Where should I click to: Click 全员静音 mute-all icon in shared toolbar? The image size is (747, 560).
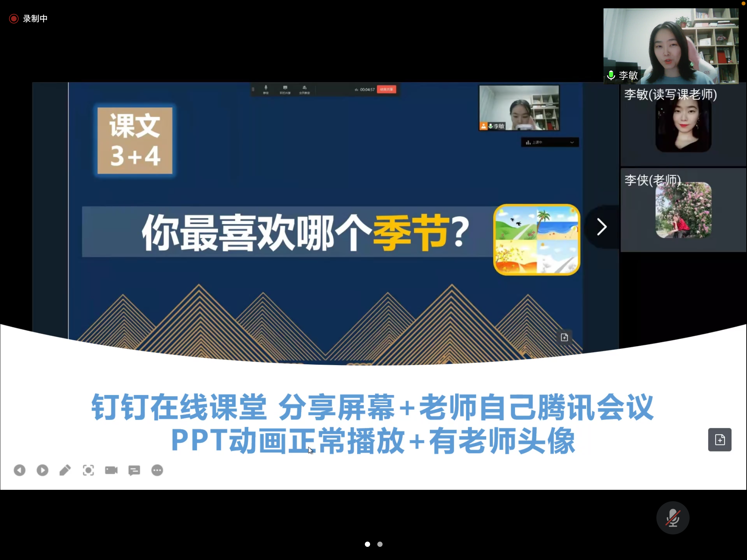(304, 90)
